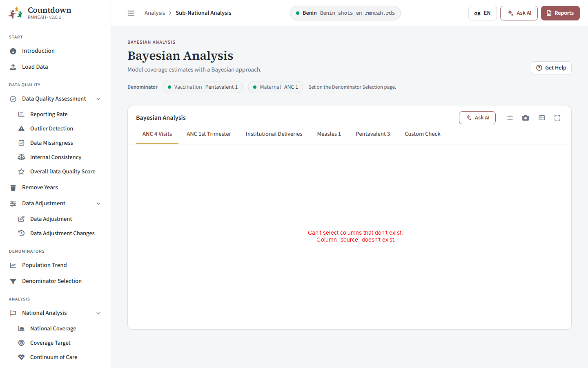
Task: Click the Remove Years trash icon
Action: 13,188
